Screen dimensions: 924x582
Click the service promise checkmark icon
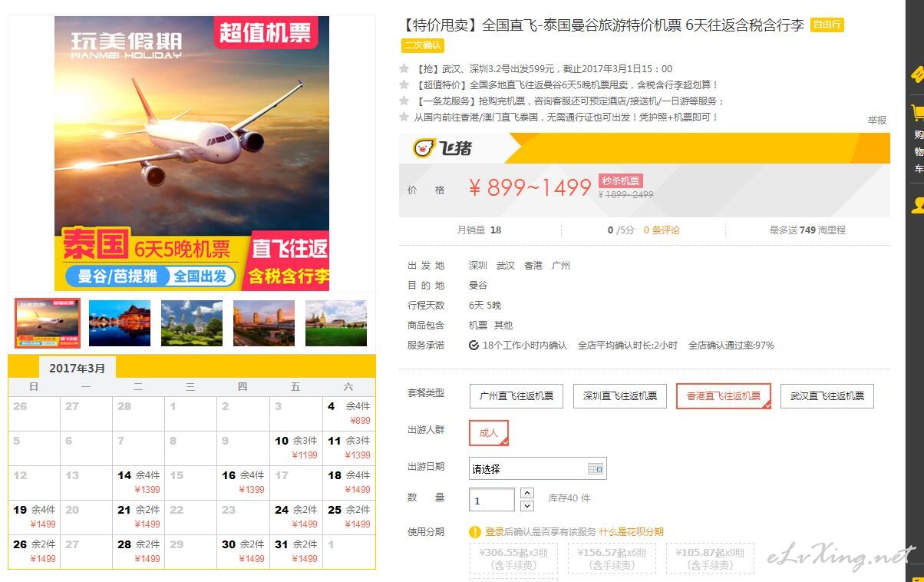(474, 346)
